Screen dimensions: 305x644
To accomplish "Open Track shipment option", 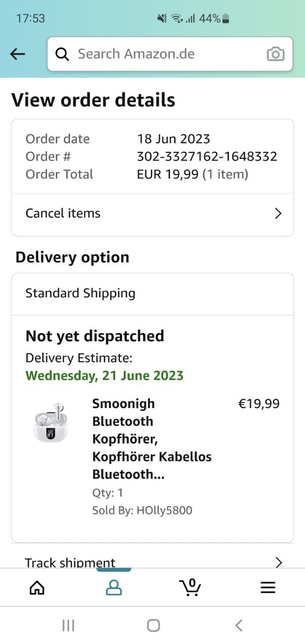I will coord(70,562).
